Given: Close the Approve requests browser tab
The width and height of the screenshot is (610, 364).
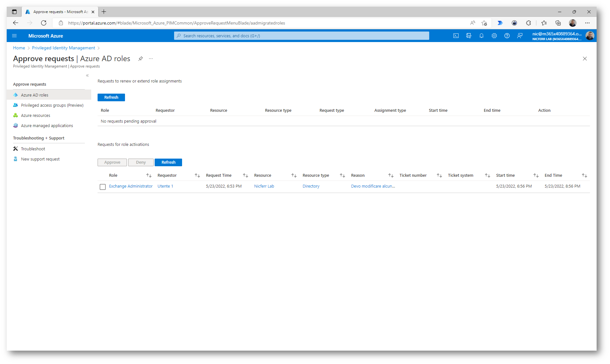Looking at the screenshot, I should (x=93, y=12).
